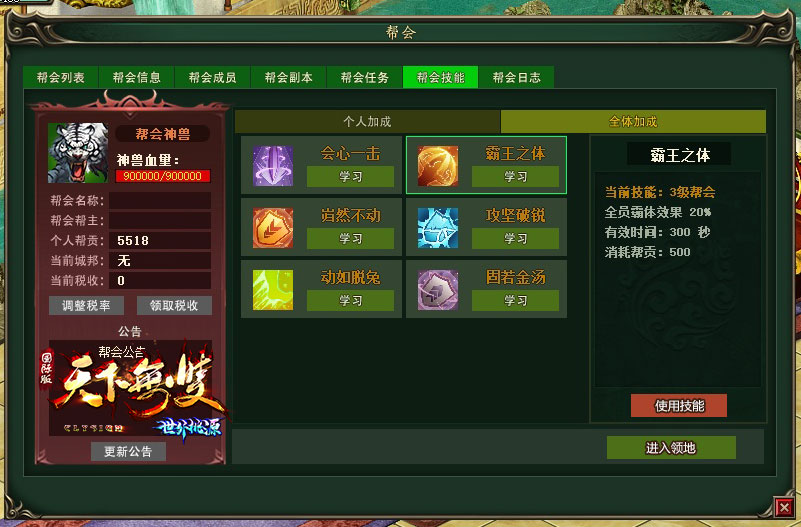Open the 帮会任务 tab
This screenshot has width=801, height=527.
tap(365, 78)
